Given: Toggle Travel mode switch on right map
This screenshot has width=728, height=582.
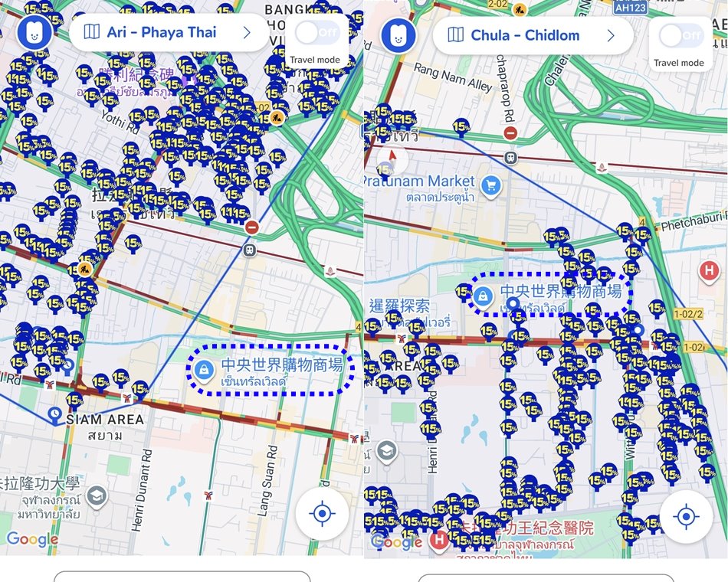Looking at the screenshot, I should tap(680, 36).
